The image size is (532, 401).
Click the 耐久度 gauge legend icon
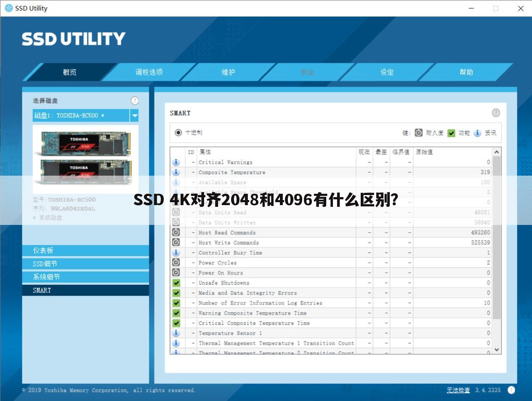(419, 133)
